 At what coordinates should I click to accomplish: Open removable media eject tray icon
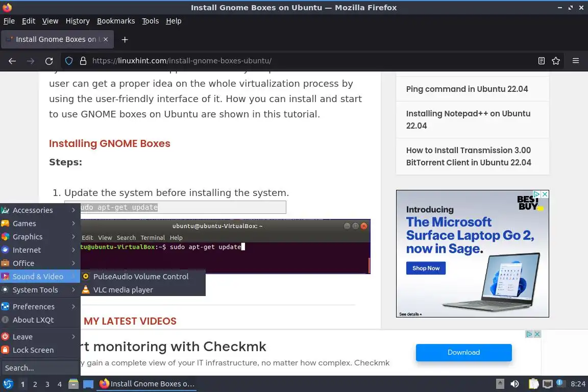(500, 384)
